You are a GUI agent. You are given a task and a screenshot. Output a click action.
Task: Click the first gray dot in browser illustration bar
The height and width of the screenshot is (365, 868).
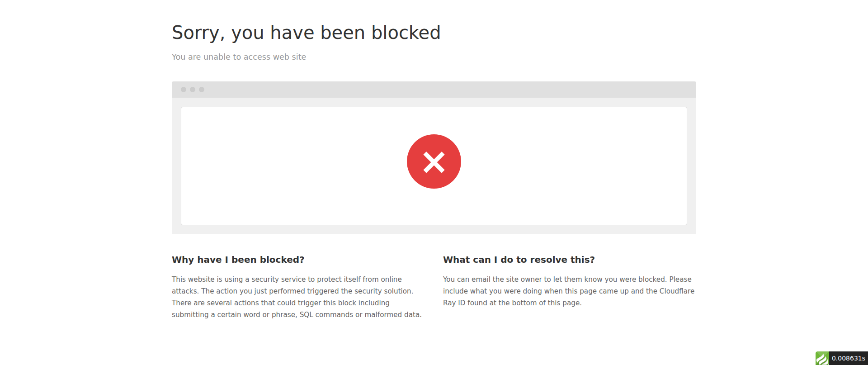(184, 90)
